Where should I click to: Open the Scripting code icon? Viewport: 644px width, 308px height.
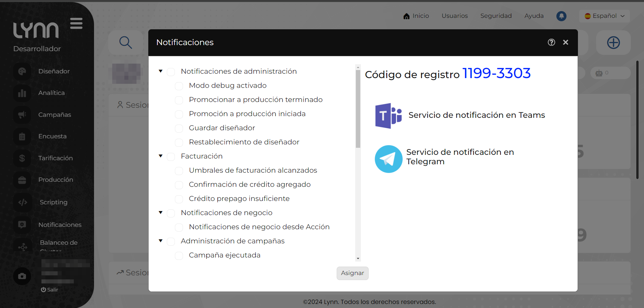[23, 202]
